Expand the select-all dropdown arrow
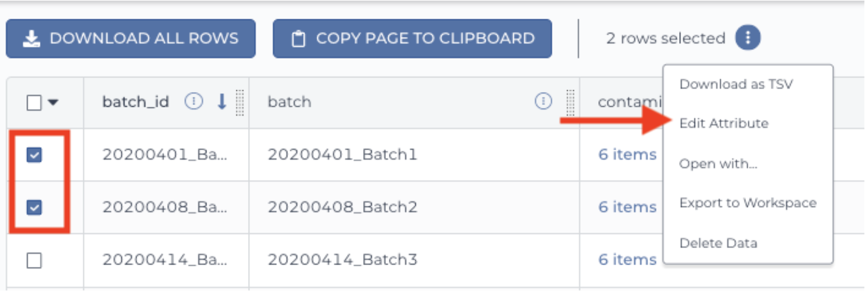This screenshot has height=305, width=868. 53,103
